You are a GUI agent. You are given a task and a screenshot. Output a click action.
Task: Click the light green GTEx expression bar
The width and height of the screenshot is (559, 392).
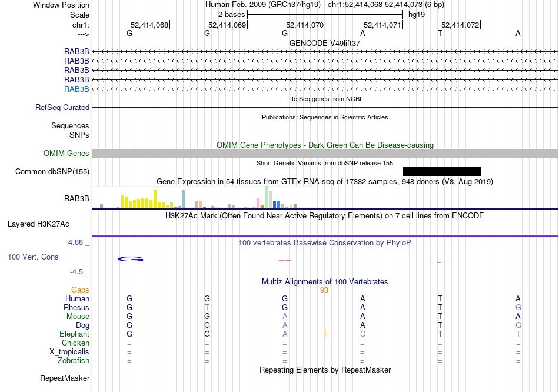tap(267, 197)
